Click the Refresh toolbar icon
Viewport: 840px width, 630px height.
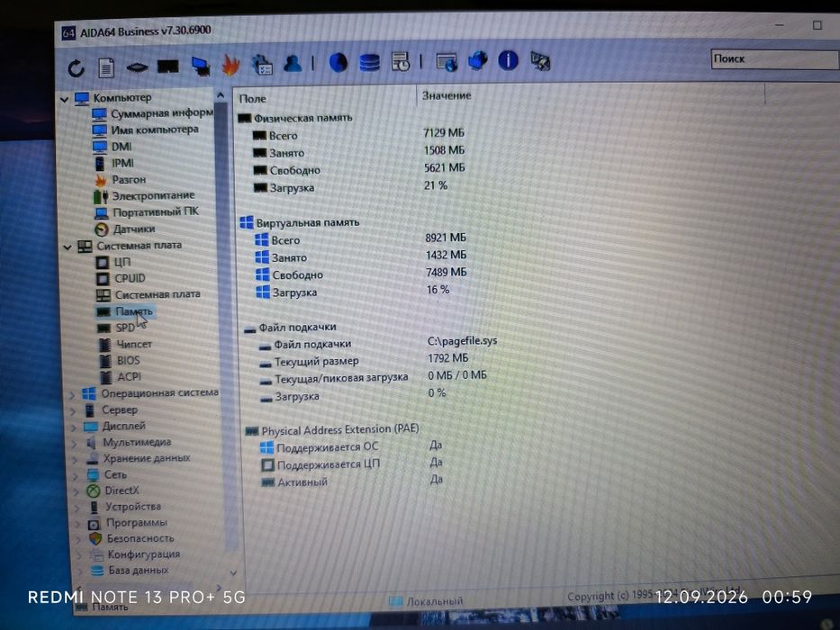pyautogui.click(x=76, y=68)
